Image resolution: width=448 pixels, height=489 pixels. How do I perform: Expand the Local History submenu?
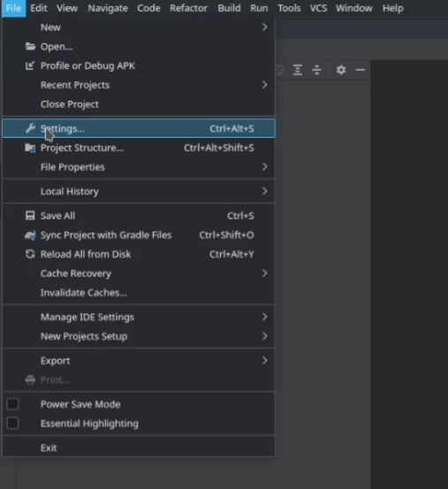(264, 191)
